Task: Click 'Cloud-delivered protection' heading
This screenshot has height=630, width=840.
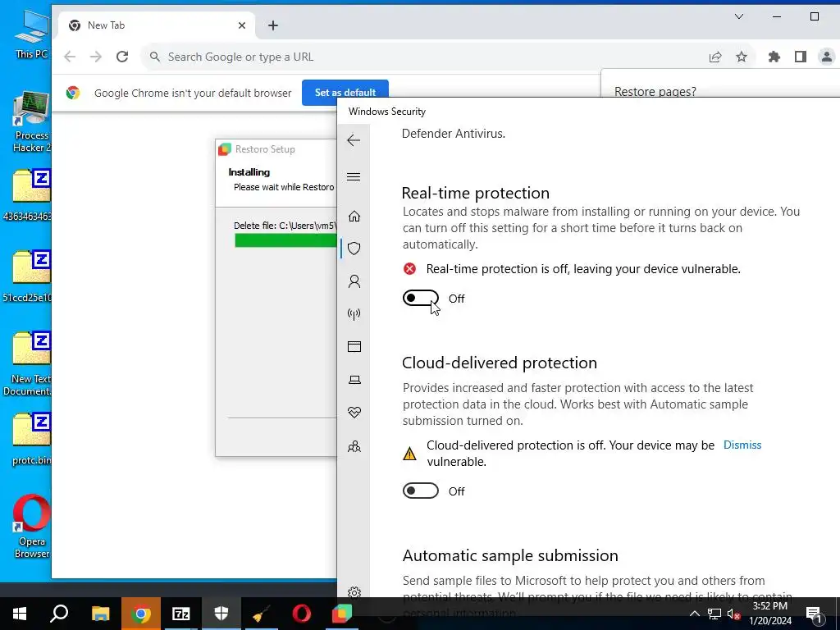Action: pyautogui.click(x=500, y=363)
